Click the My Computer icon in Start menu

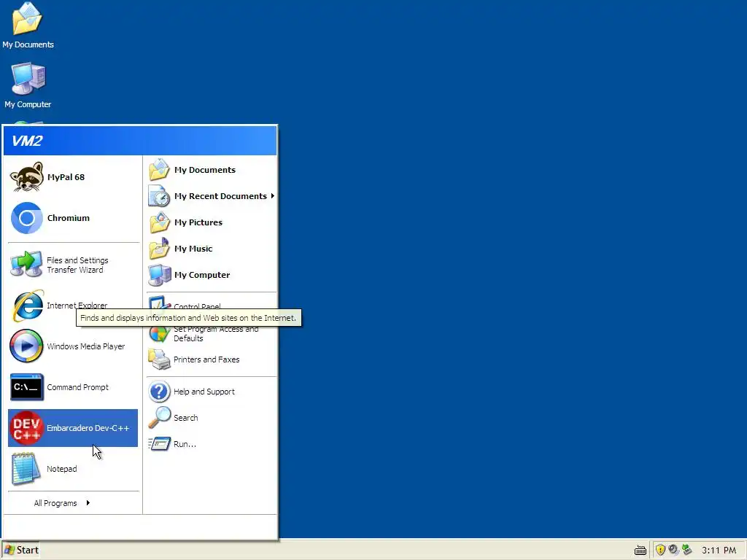(x=159, y=275)
